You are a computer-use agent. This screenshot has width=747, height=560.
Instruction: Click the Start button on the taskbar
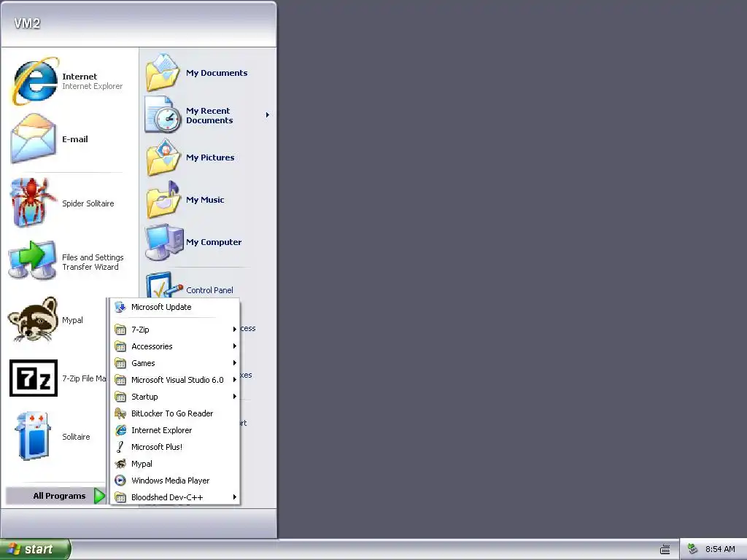[x=35, y=550]
